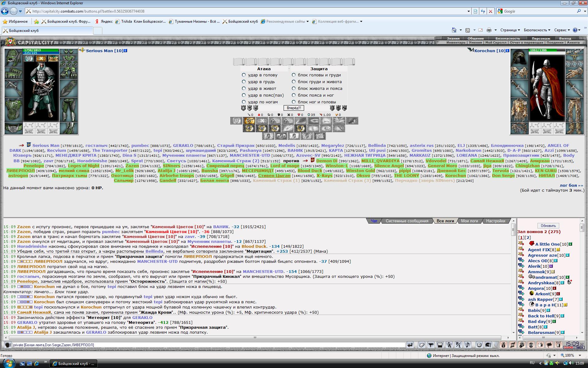Click the money bag info icon
Viewport: 588px width, 368px height.
pyautogui.click(x=503, y=345)
